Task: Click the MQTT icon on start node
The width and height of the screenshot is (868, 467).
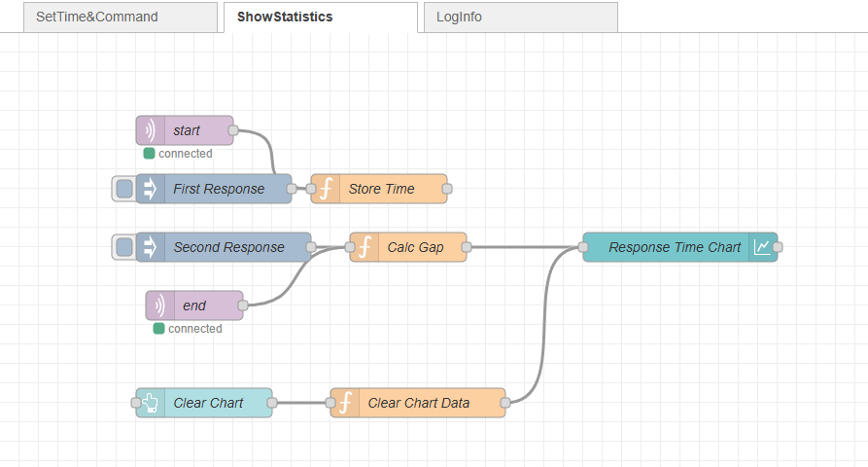Action: (151, 130)
